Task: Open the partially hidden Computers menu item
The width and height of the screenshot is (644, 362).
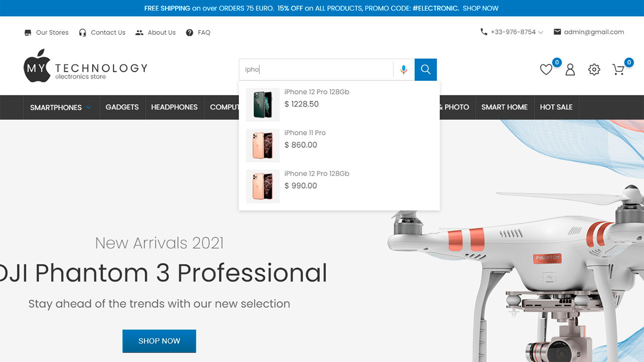Action: point(224,107)
